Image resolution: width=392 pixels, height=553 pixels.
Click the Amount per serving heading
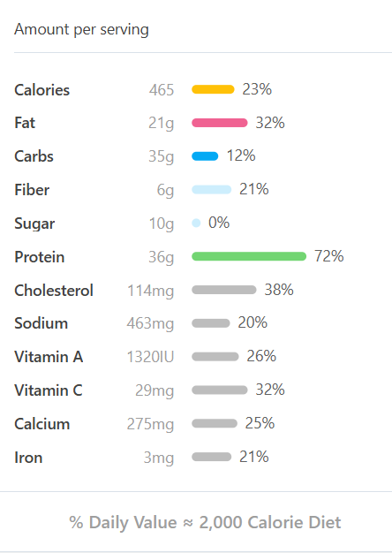(81, 30)
